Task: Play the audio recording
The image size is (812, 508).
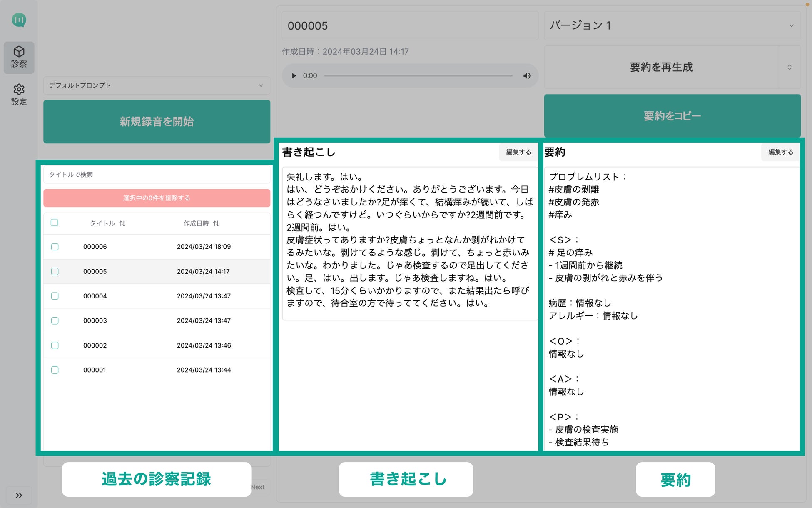Action: (294, 75)
